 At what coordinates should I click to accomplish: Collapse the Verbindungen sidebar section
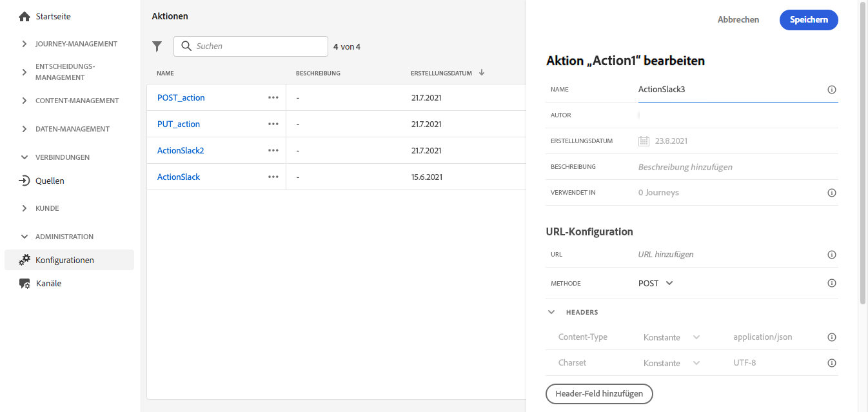(25, 157)
